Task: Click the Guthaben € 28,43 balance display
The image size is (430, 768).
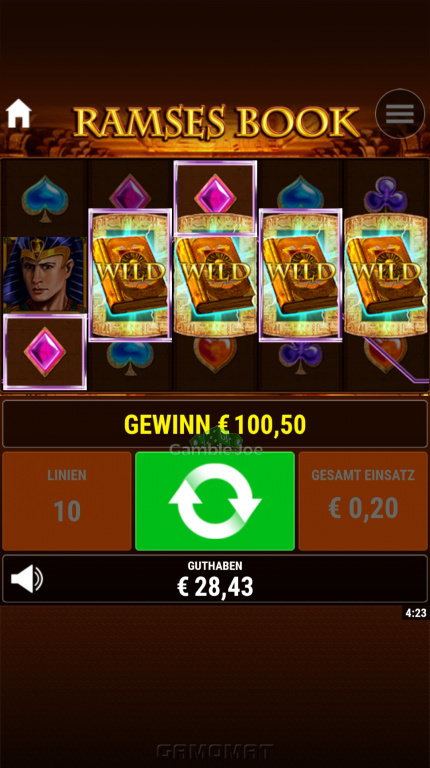Action: 215,579
